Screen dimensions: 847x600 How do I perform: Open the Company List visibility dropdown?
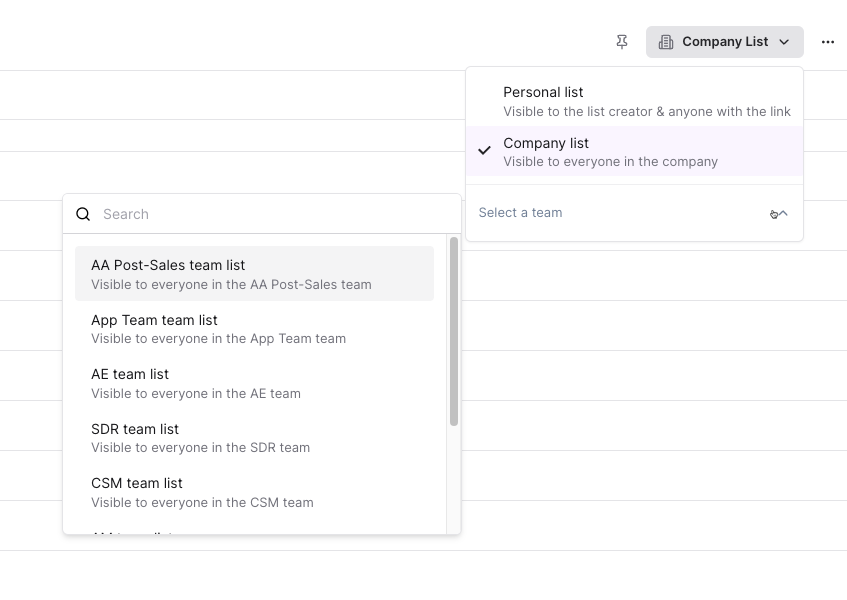coord(724,42)
